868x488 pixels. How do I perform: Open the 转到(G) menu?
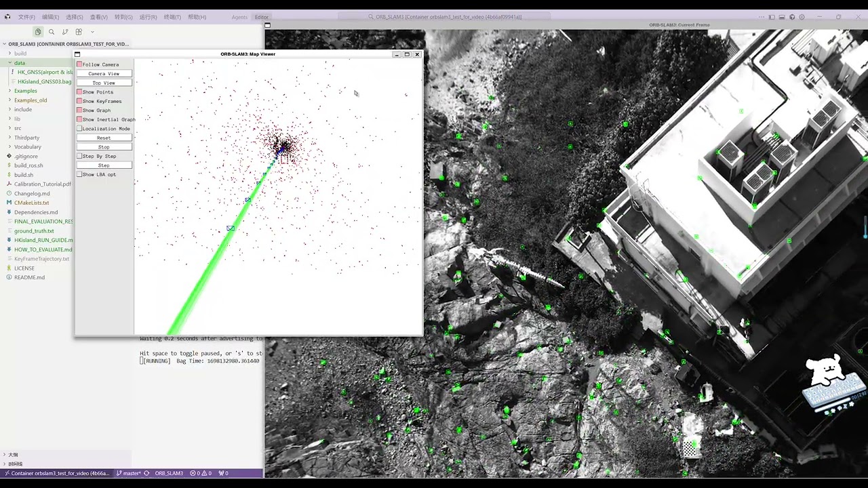coord(123,17)
